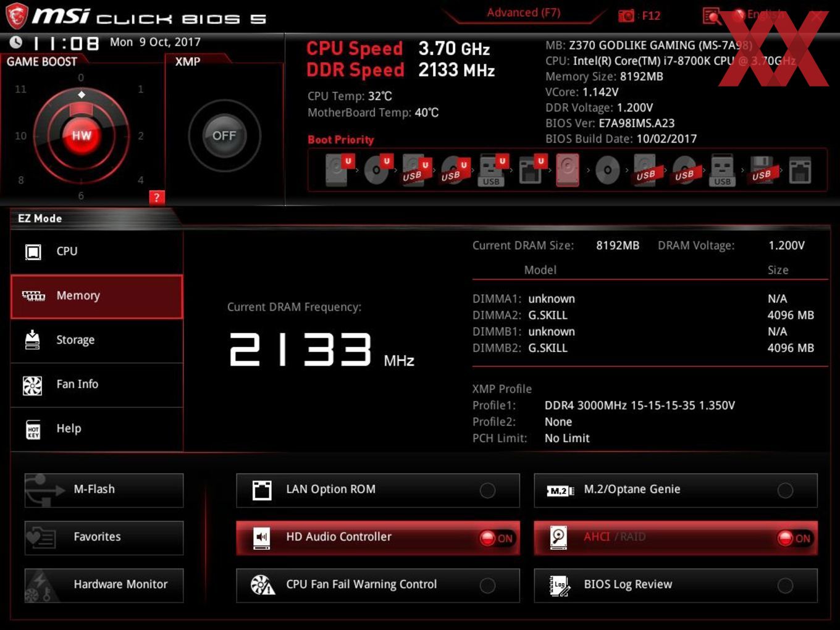Viewport: 840px width, 630px height.
Task: Click the CPU Temp 32°C reading
Action: 350,96
